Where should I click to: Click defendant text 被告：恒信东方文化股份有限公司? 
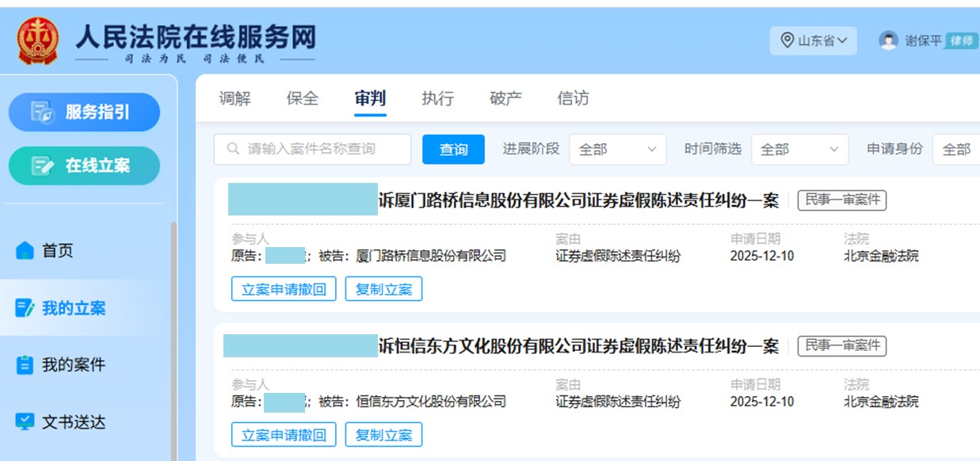pyautogui.click(x=412, y=402)
